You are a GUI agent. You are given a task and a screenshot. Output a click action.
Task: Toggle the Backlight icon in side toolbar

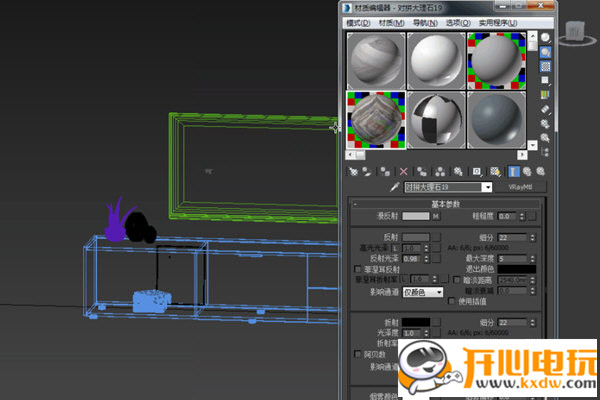pyautogui.click(x=545, y=52)
